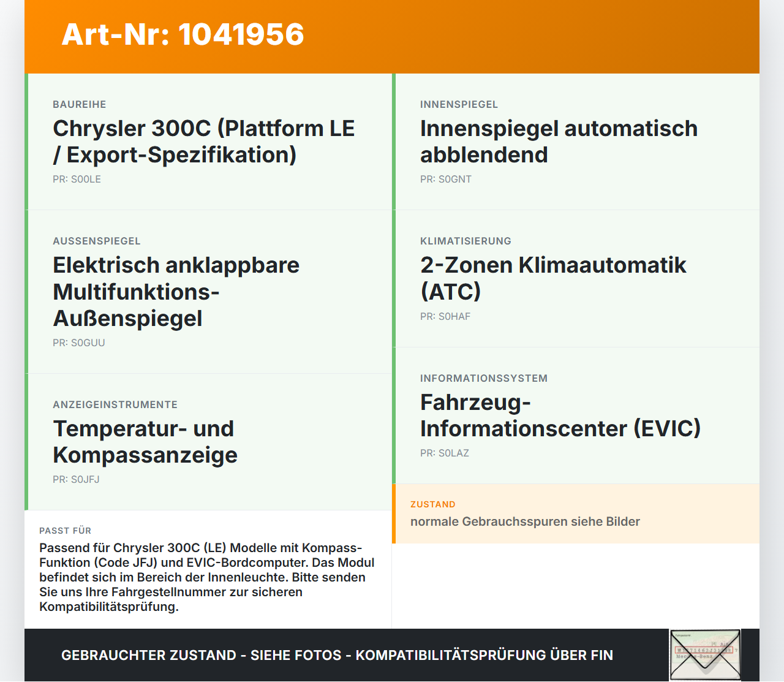Viewport: 784px width, 682px height.
Task: Click the 'PASST FÜR' label
Action: [x=65, y=531]
